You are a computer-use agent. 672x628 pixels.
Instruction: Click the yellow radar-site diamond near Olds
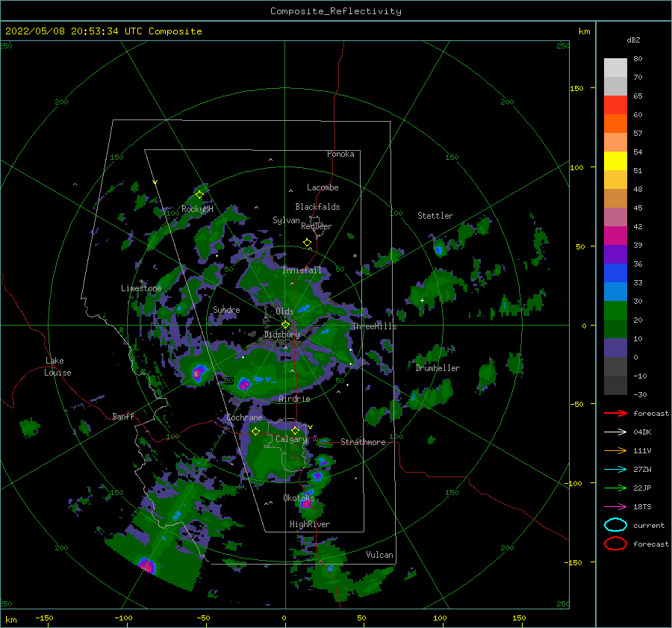(285, 325)
